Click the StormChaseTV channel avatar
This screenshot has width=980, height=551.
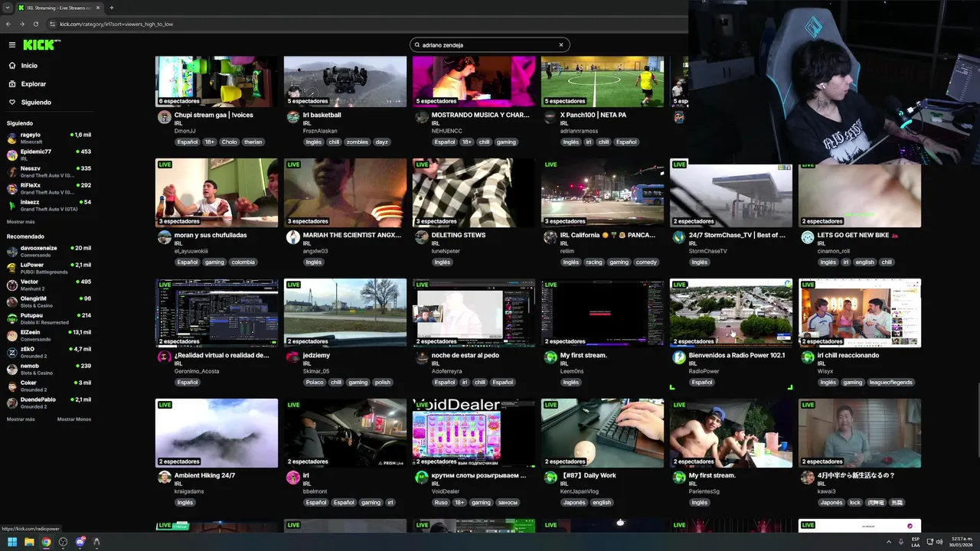tap(678, 237)
